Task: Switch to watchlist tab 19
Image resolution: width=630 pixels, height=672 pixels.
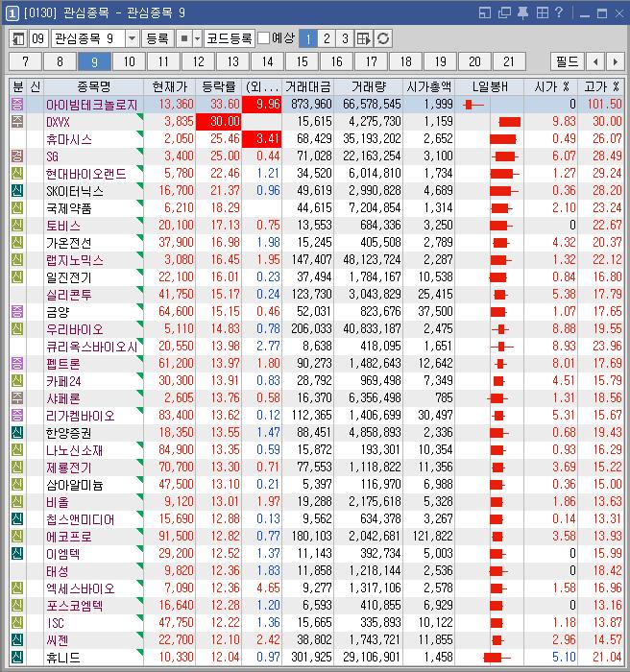Action: click(440, 62)
